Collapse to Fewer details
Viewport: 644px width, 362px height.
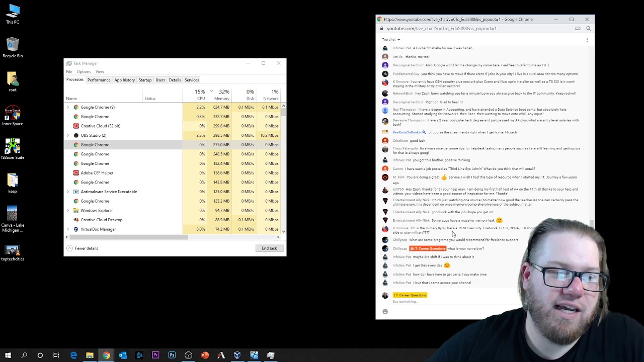[83, 248]
